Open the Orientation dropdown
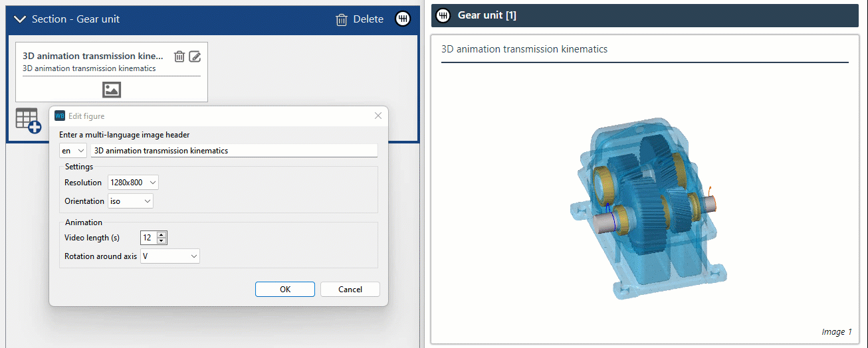The height and width of the screenshot is (348, 868). point(130,201)
